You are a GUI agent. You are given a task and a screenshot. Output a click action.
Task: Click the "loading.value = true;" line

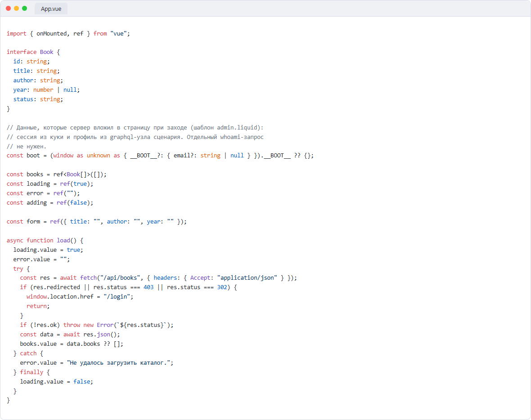click(x=48, y=250)
